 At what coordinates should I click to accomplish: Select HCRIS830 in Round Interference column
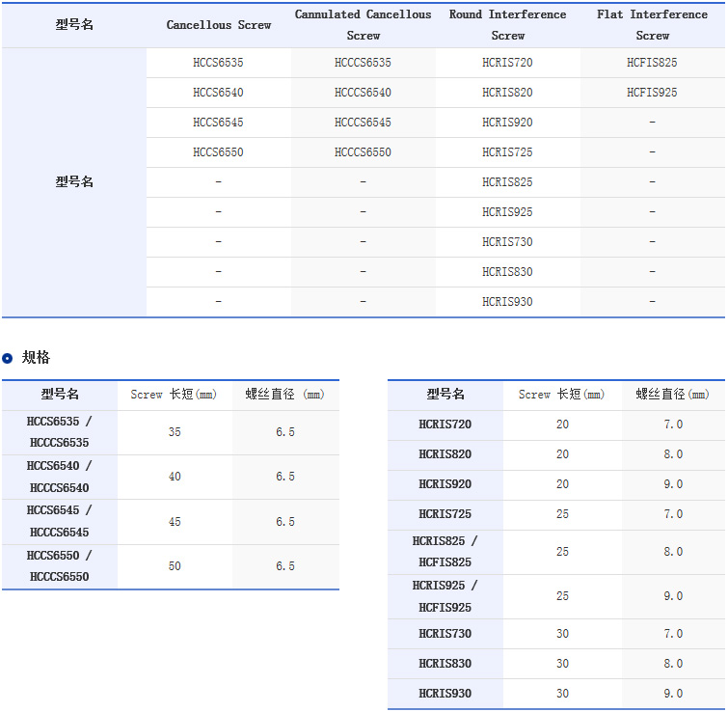click(507, 272)
